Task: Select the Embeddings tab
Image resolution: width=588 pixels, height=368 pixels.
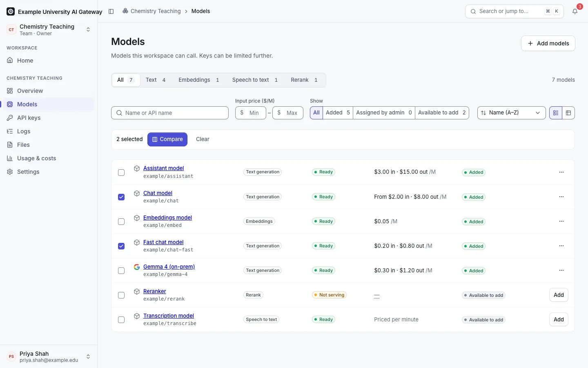Action: click(x=199, y=80)
